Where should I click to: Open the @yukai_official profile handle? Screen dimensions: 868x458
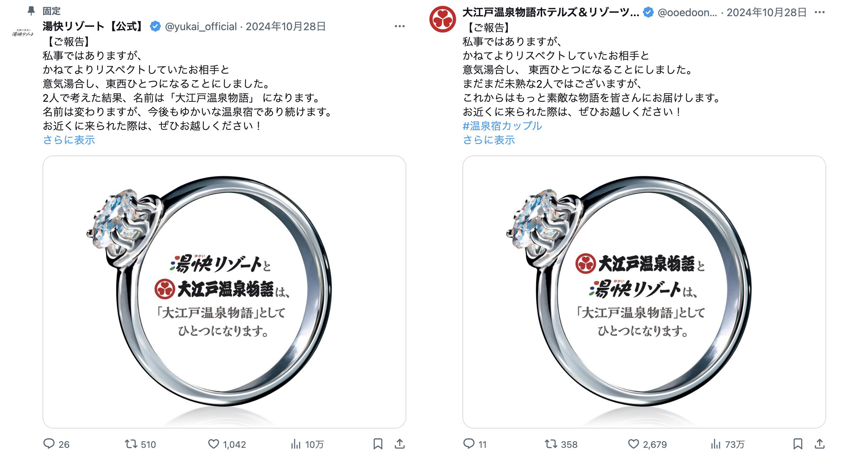(x=201, y=26)
